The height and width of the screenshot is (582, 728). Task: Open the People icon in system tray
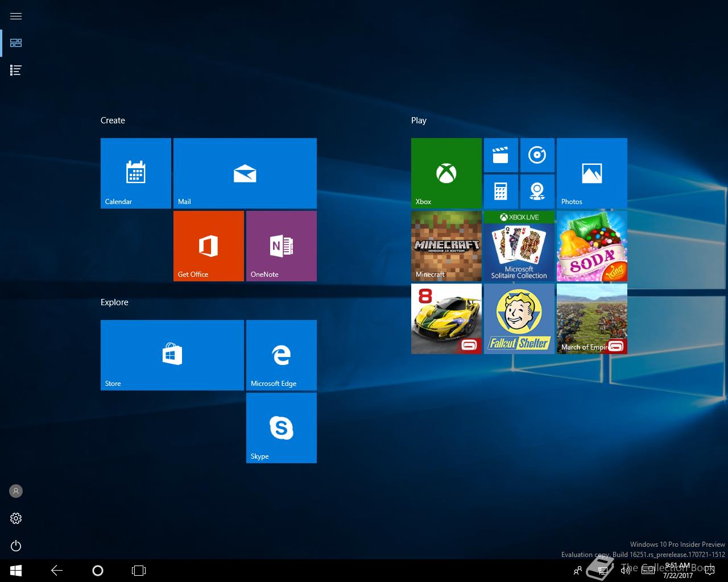pos(578,571)
